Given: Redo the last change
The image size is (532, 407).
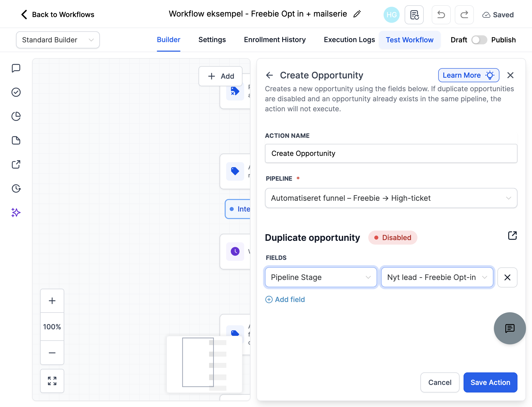Looking at the screenshot, I should (464, 15).
